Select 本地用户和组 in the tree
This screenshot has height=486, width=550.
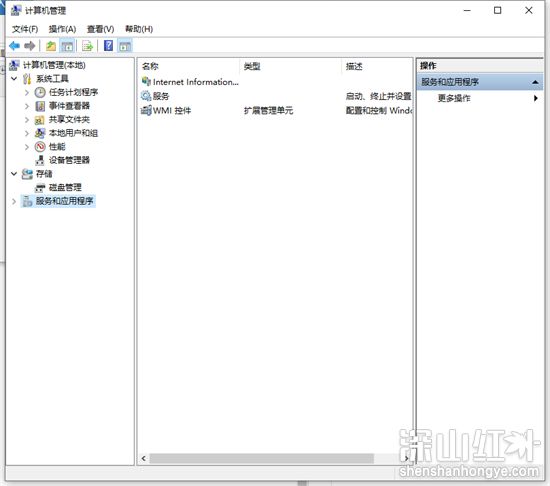pos(73,133)
